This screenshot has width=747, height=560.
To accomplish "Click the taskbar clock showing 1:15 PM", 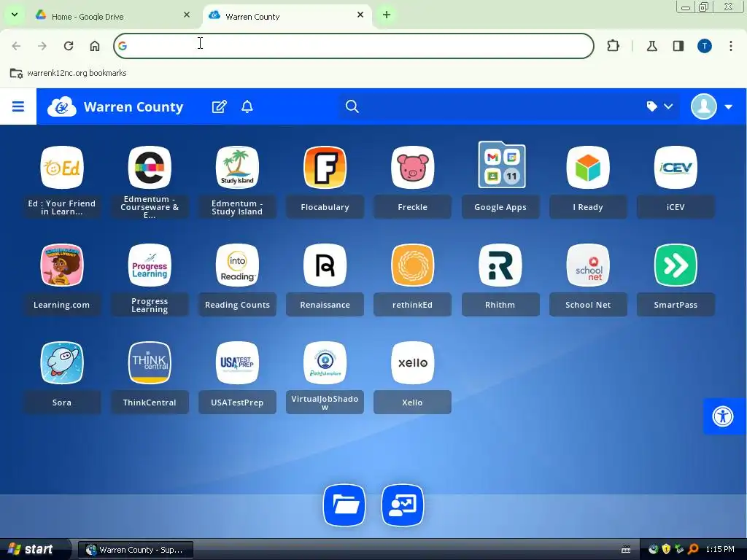I will pos(720,549).
